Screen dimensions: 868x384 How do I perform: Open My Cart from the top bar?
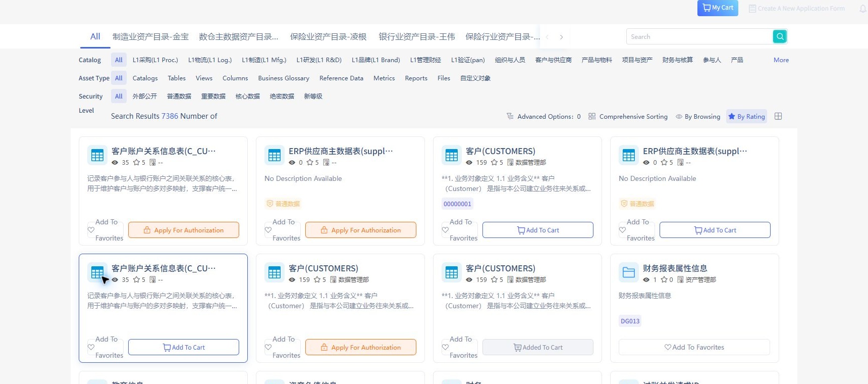point(718,8)
